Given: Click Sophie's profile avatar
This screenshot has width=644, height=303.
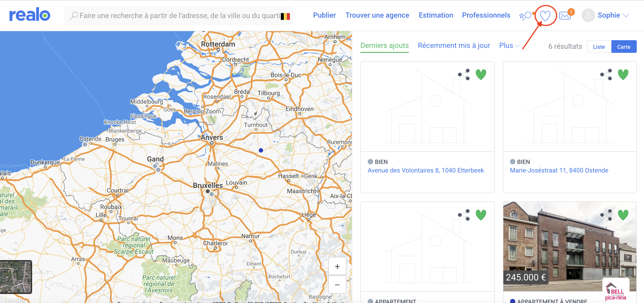Looking at the screenshot, I should (x=588, y=16).
